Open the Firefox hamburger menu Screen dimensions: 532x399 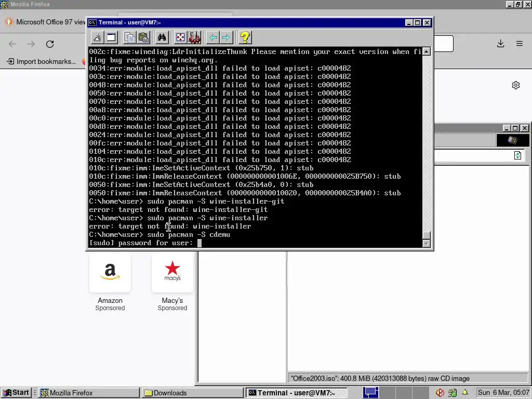tap(520, 44)
